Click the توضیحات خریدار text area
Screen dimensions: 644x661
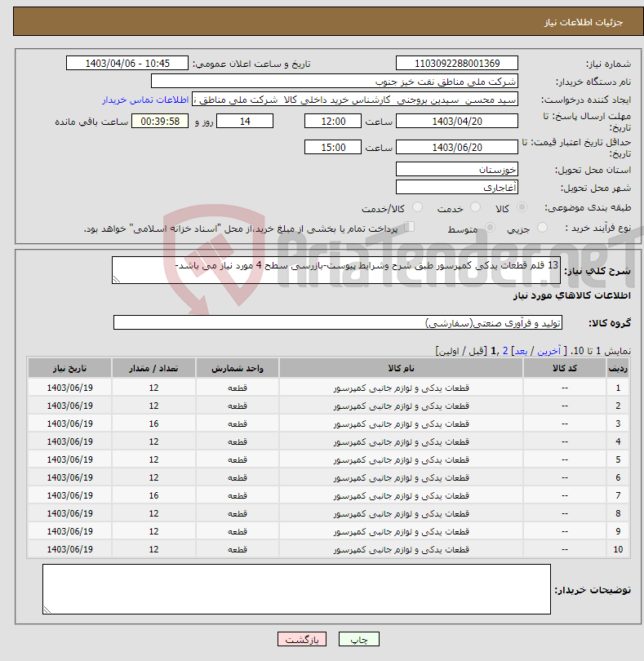296,589
